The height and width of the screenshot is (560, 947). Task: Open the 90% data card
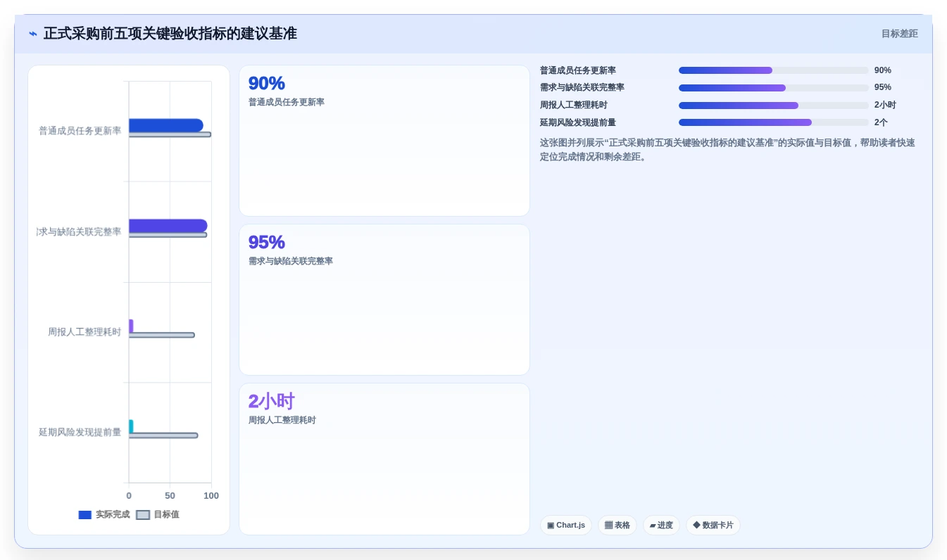click(384, 141)
